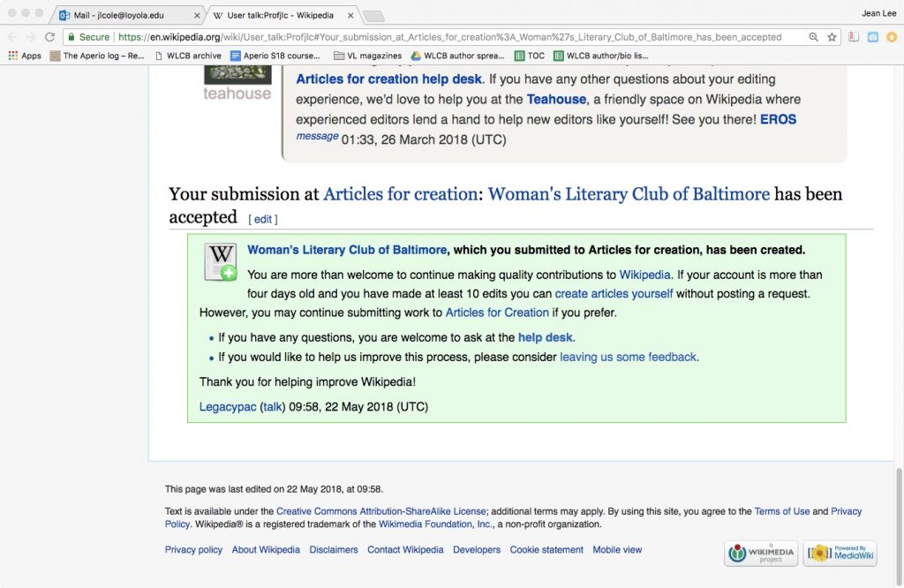The width and height of the screenshot is (904, 588).
Task: Click the Powered by MediaWiki badge
Action: [840, 554]
